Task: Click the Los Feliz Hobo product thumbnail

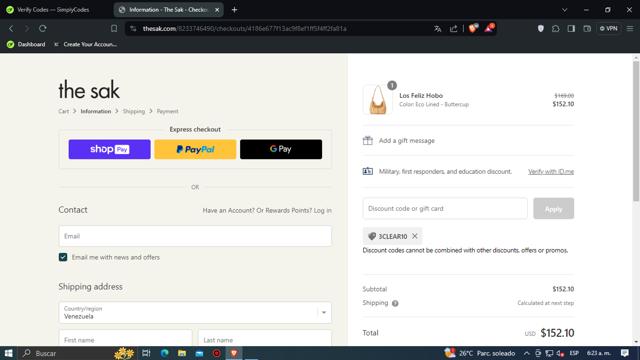Action: (378, 100)
